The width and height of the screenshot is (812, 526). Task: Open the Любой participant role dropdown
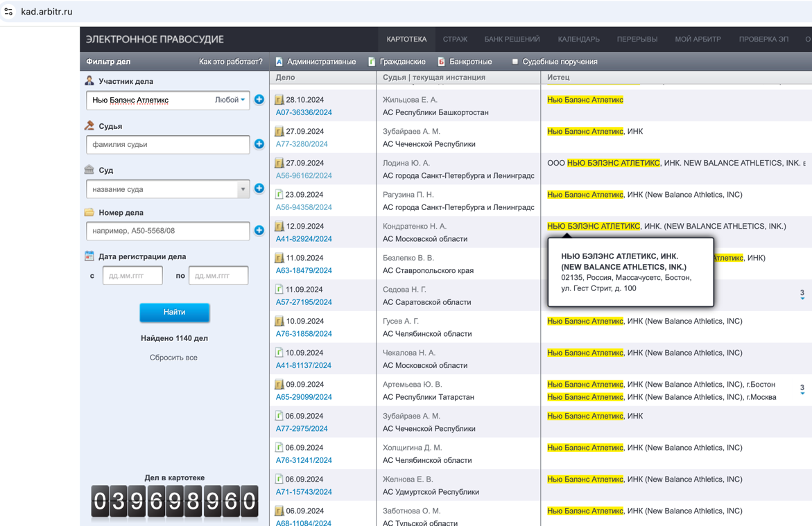tap(230, 100)
